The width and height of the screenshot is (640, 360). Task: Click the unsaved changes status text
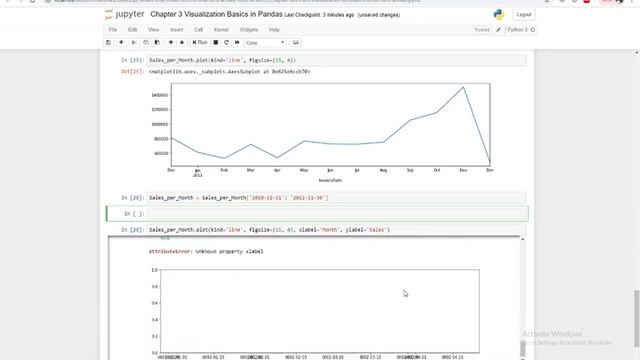[379, 15]
